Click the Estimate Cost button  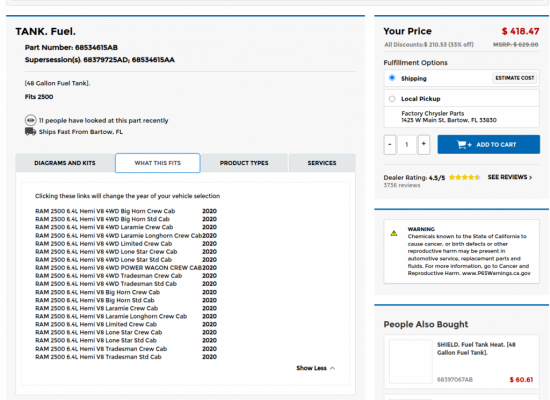click(515, 78)
